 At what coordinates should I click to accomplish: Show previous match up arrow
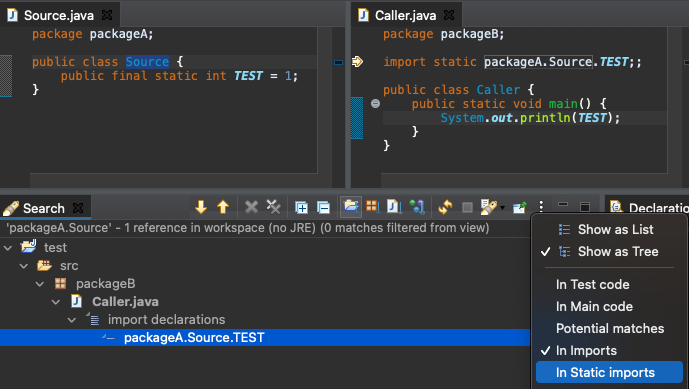[223, 207]
